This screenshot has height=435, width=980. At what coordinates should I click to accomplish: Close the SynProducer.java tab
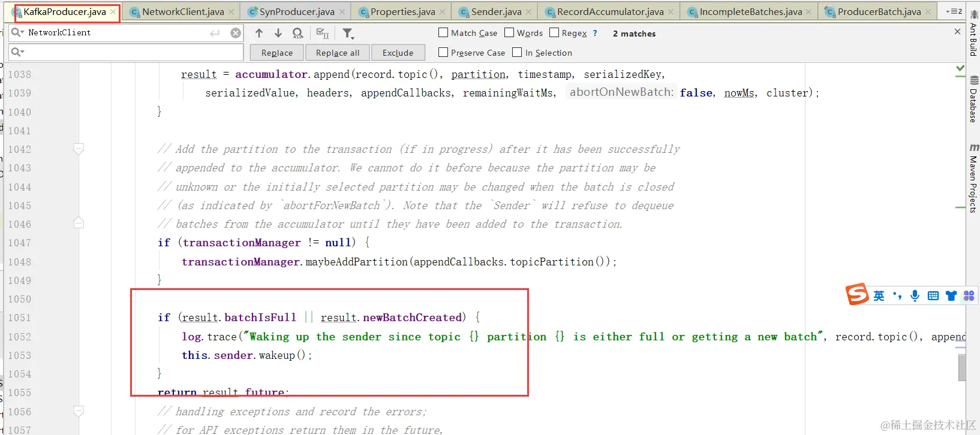coord(342,12)
